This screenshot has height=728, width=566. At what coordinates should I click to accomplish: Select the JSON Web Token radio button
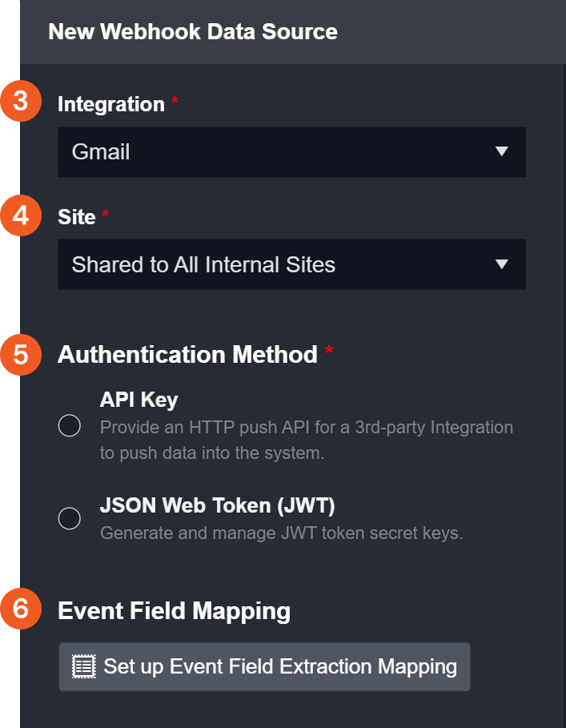pos(70,518)
